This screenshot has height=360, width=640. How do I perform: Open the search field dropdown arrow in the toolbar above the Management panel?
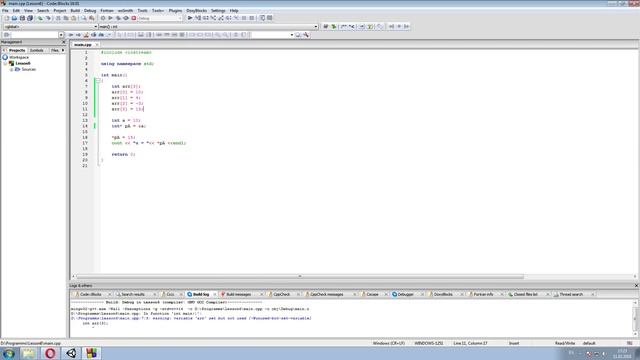pyautogui.click(x=61, y=35)
